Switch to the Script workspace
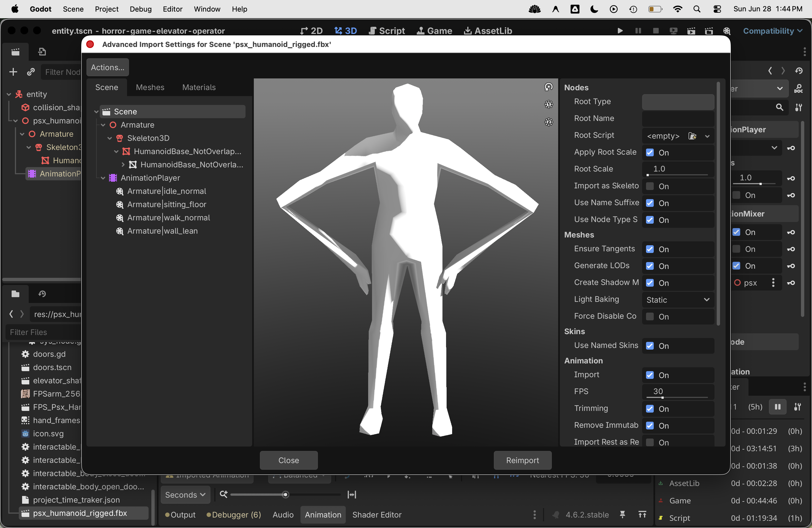 coord(387,31)
